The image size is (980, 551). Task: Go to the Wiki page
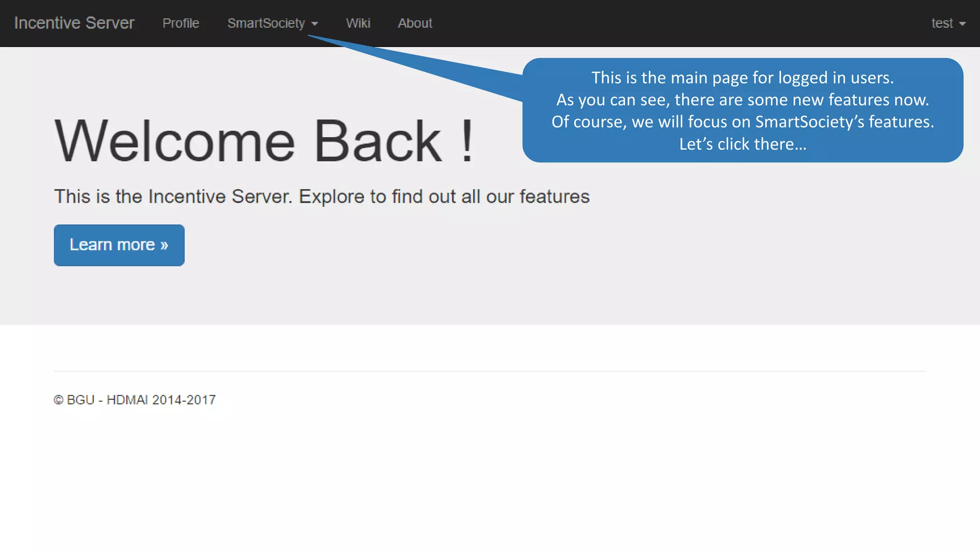(358, 23)
